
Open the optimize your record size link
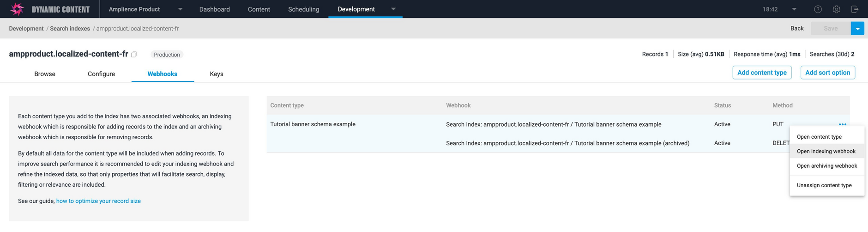(x=98, y=201)
